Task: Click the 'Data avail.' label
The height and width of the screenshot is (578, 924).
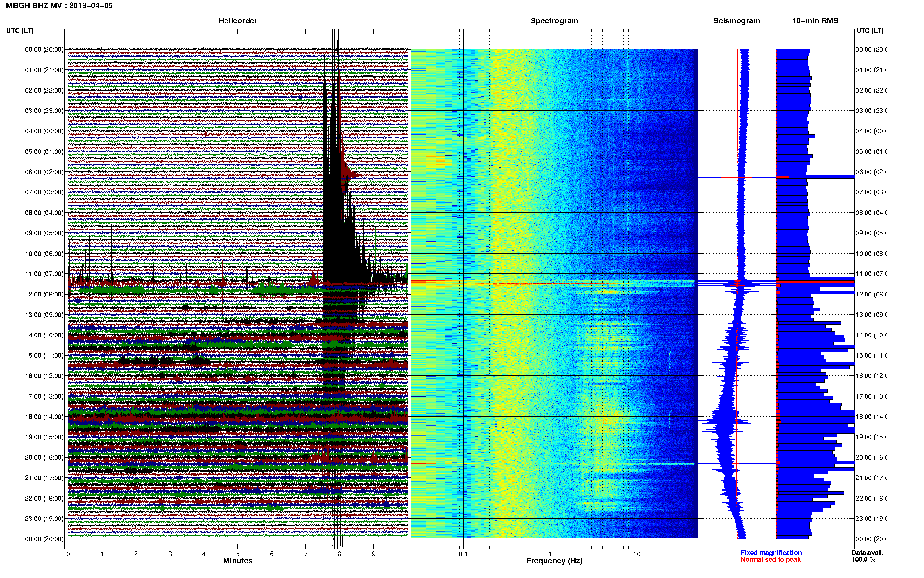Action: (x=867, y=553)
